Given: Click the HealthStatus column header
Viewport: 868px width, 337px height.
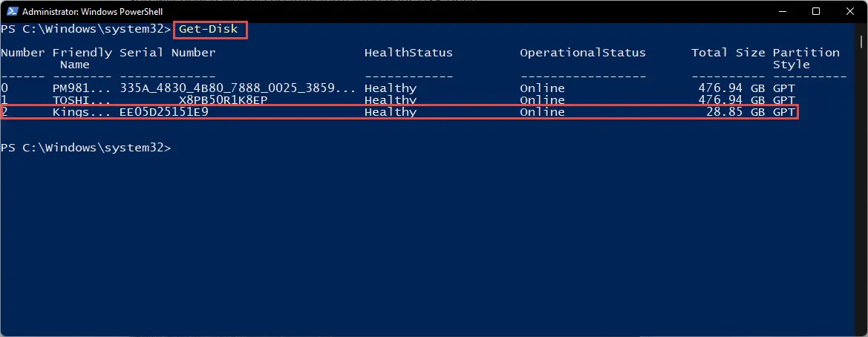Looking at the screenshot, I should point(408,53).
